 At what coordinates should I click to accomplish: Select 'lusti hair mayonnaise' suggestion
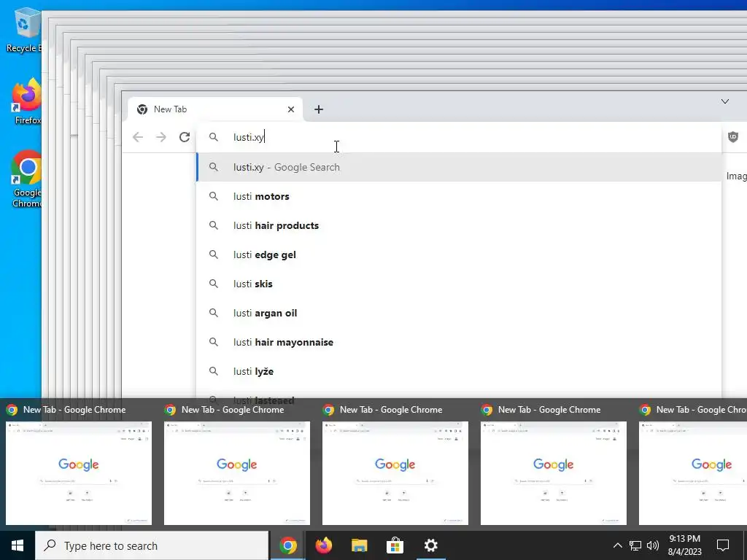coord(460,342)
